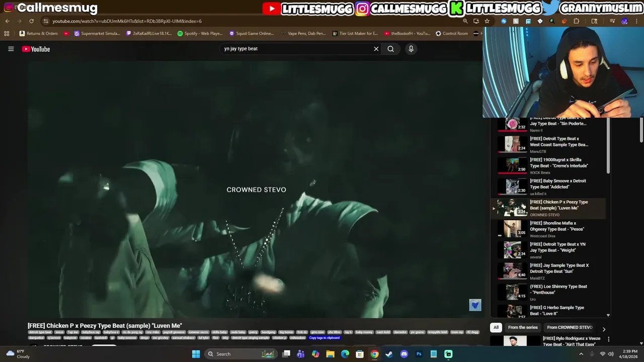Screen dimensions: 644x362
Task: Open media control music note icon
Action: [612, 21]
